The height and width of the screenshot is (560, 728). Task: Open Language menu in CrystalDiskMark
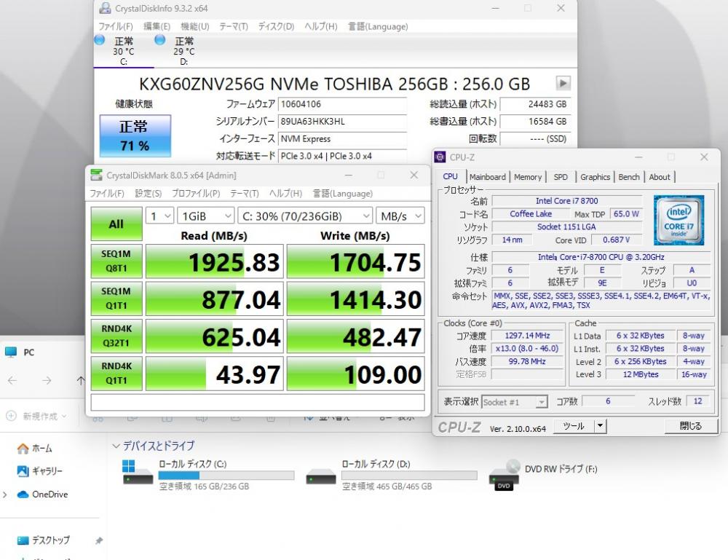[342, 193]
